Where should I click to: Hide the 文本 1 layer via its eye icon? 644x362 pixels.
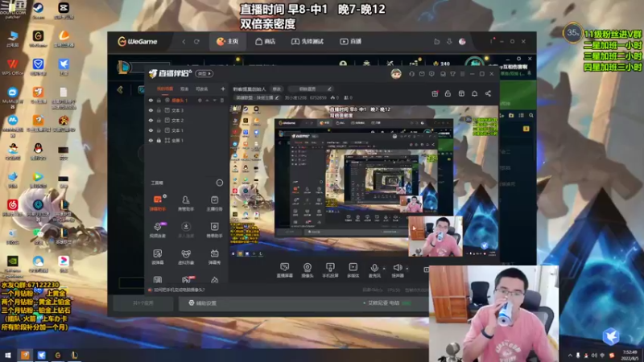(x=151, y=130)
